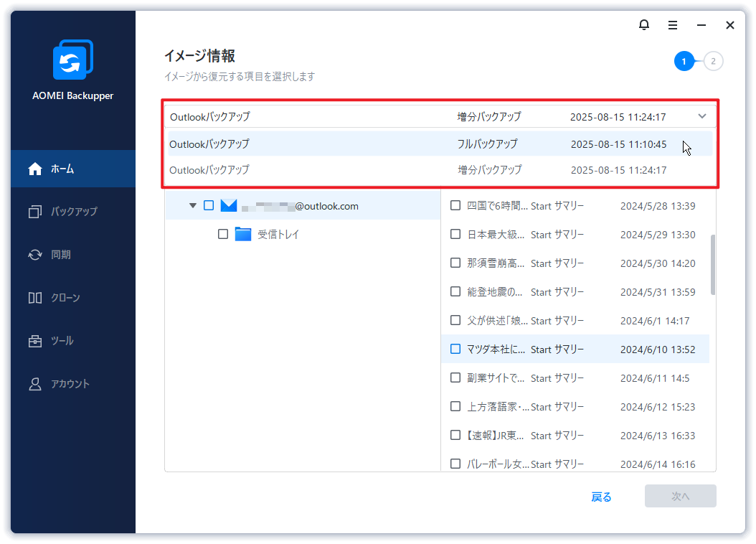Select the @outlook.com account tree row
This screenshot has width=756, height=544.
click(303, 206)
